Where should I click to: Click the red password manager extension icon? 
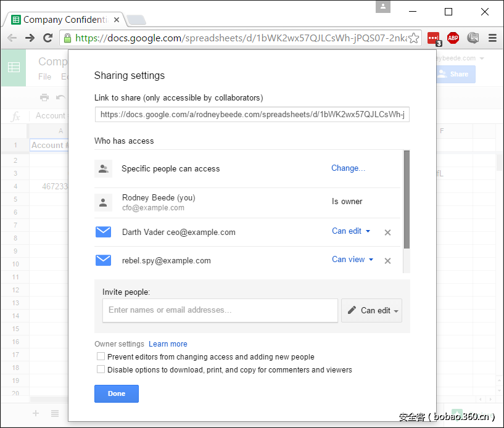434,38
